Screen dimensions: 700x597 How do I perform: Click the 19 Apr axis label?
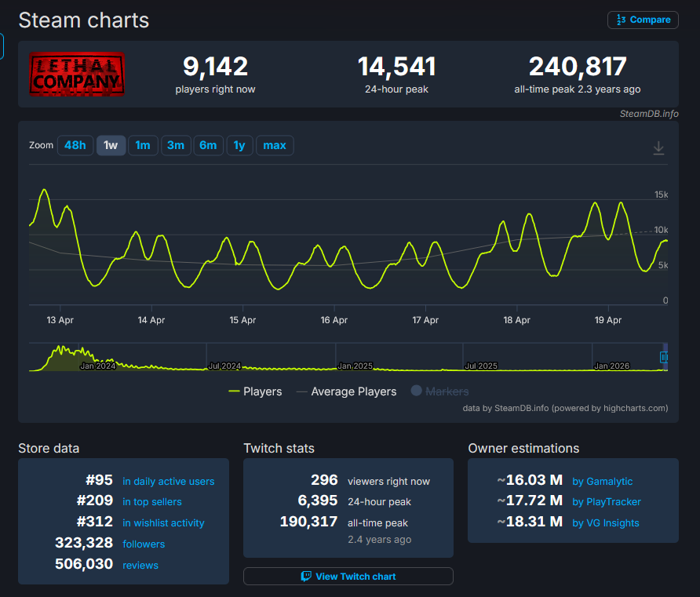(x=608, y=320)
